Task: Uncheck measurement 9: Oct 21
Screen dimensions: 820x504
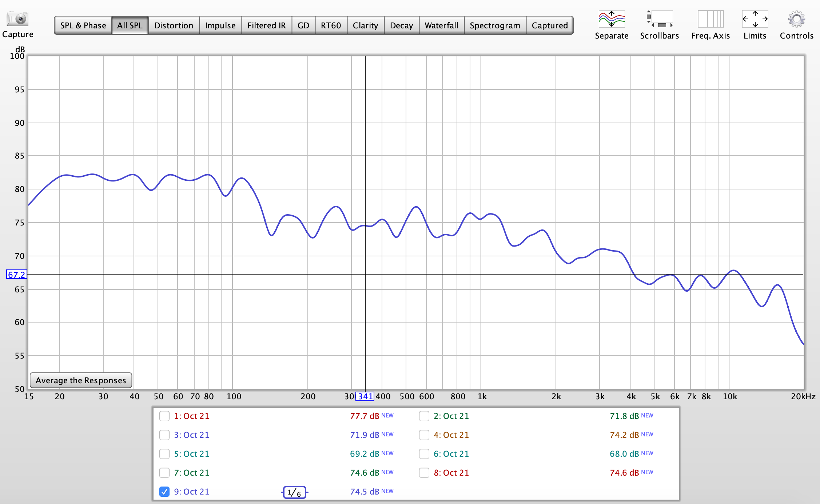Action: click(164, 492)
